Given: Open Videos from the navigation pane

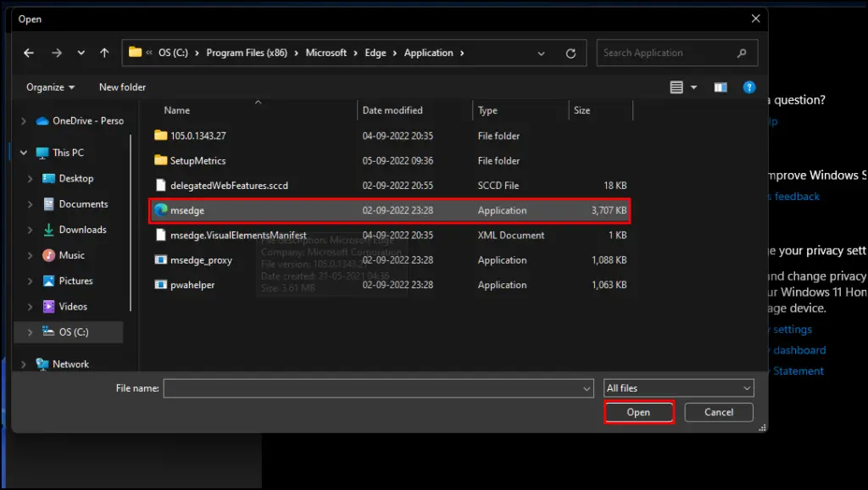Looking at the screenshot, I should pos(64,306).
